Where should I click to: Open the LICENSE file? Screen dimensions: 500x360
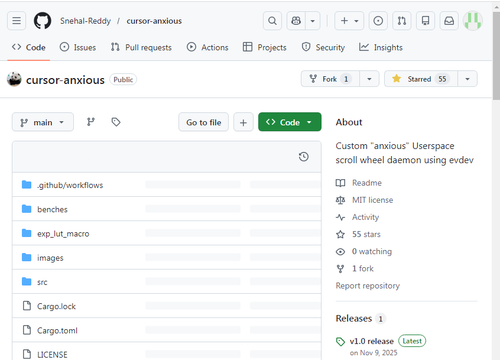tap(52, 355)
